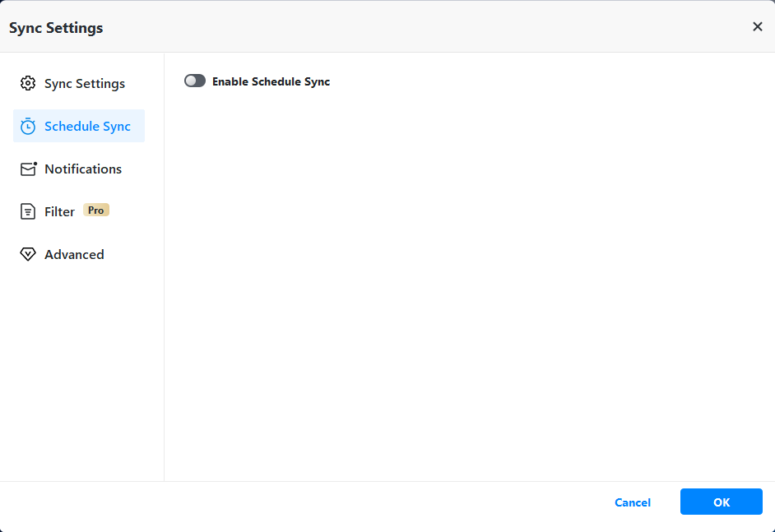Switch to the Notifications section
This screenshot has height=532, width=775.
click(83, 169)
